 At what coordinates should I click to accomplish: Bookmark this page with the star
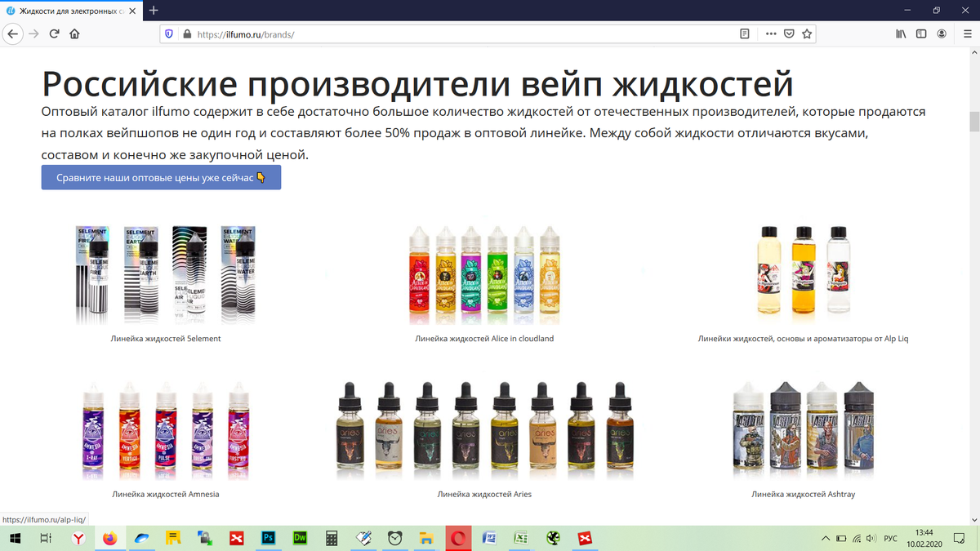click(807, 34)
